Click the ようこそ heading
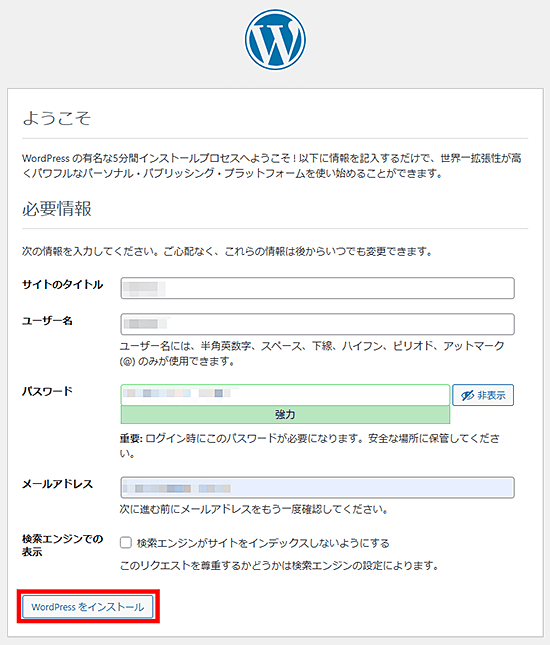550x645 pixels. click(x=57, y=118)
